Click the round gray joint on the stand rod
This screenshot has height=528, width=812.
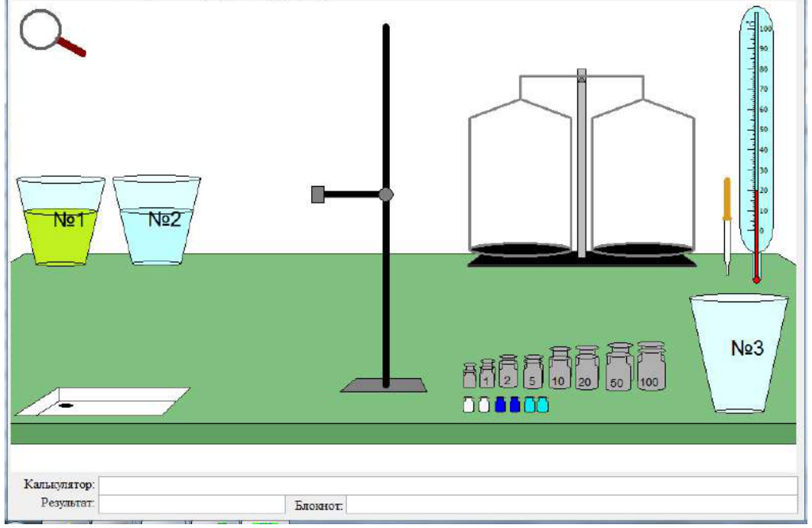point(386,195)
